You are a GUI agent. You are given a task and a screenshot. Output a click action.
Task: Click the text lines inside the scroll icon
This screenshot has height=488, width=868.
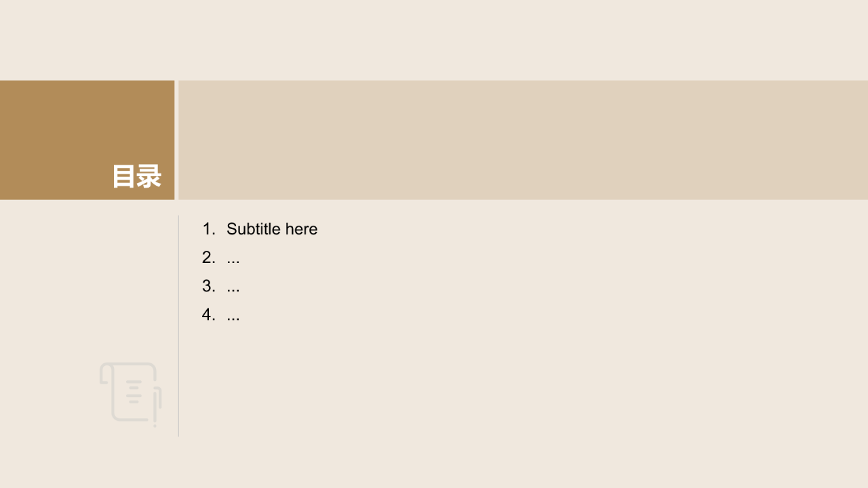click(x=134, y=392)
